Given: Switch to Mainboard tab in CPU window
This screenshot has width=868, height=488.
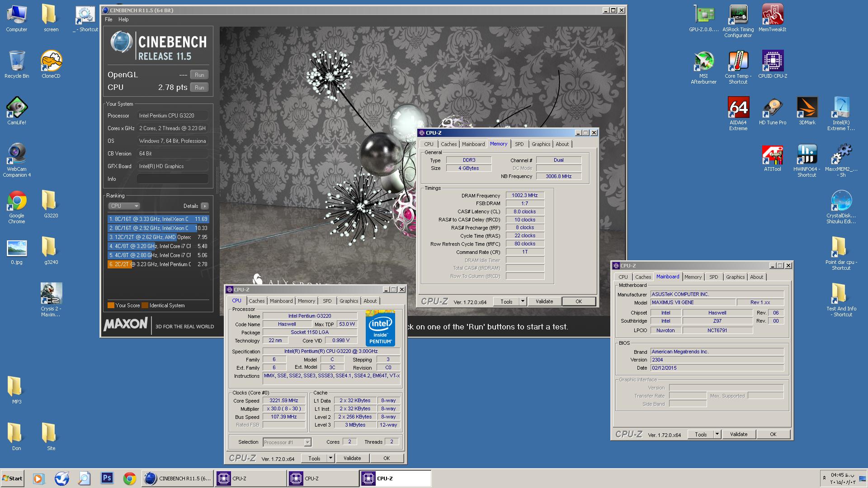Looking at the screenshot, I should coord(281,301).
